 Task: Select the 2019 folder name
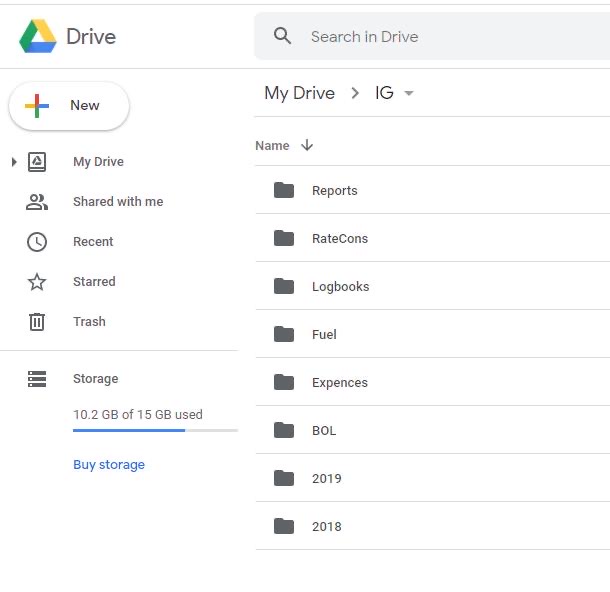tap(327, 478)
